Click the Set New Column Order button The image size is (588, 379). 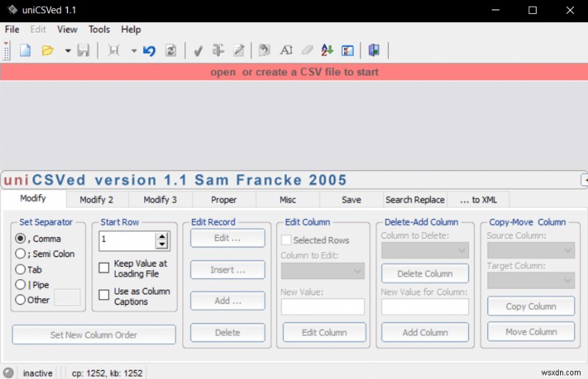pos(94,335)
